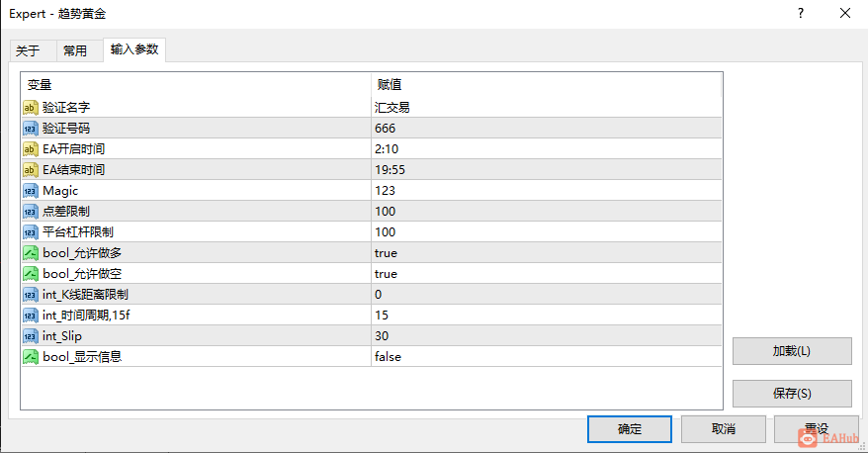The width and height of the screenshot is (868, 453).
Task: Click the integer icon beside Magic
Action: 31,191
